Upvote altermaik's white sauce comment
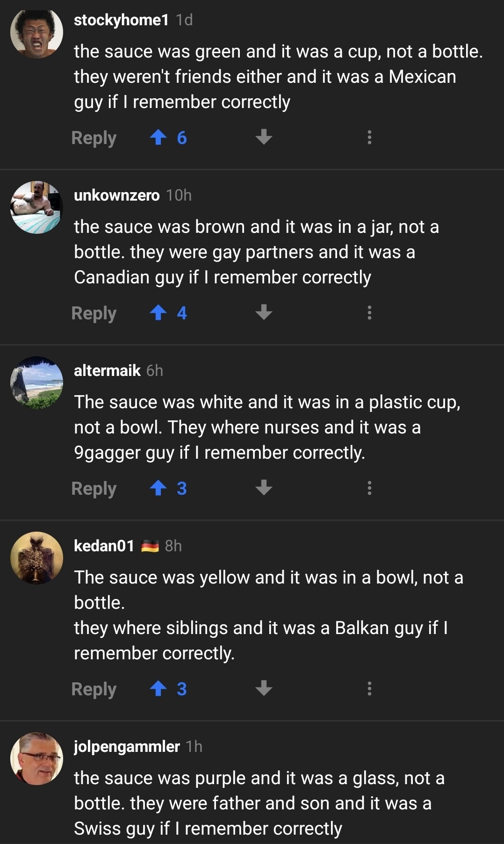Screen dimensions: 504x844 tap(158, 488)
